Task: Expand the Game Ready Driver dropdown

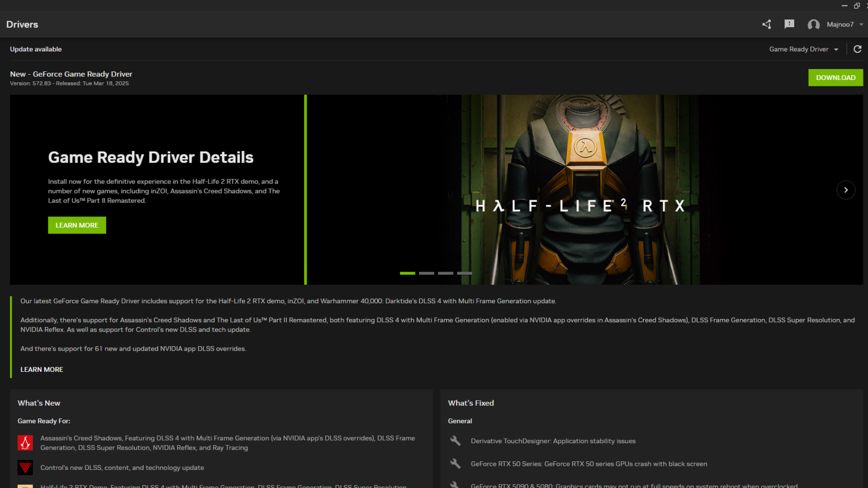Action: 804,49
